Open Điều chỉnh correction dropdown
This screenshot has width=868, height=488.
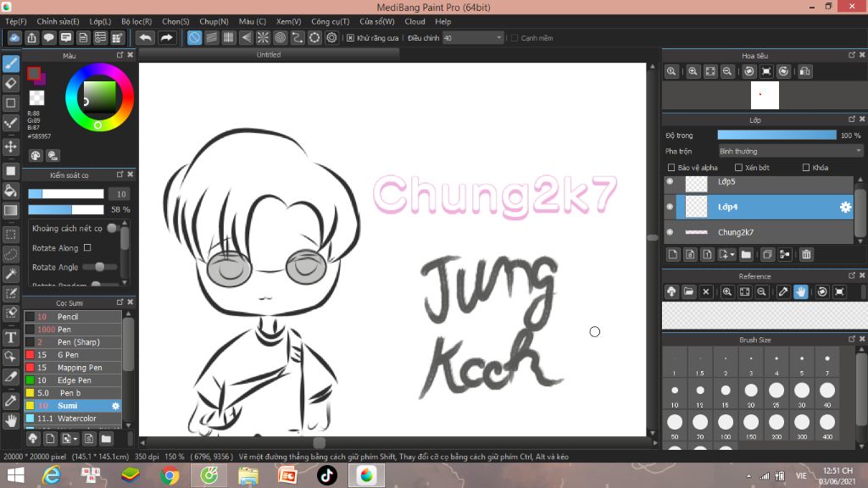(x=473, y=38)
